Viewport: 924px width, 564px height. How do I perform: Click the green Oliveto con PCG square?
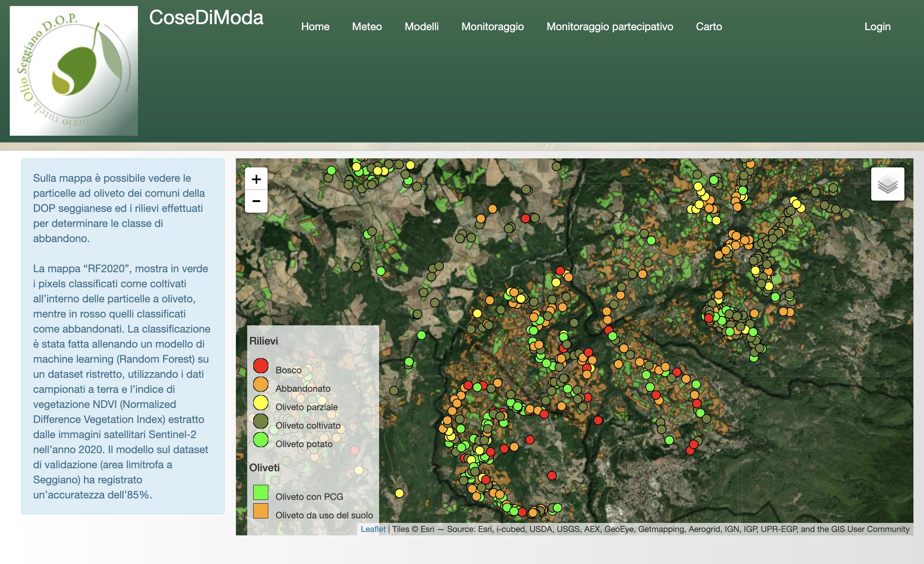(260, 492)
